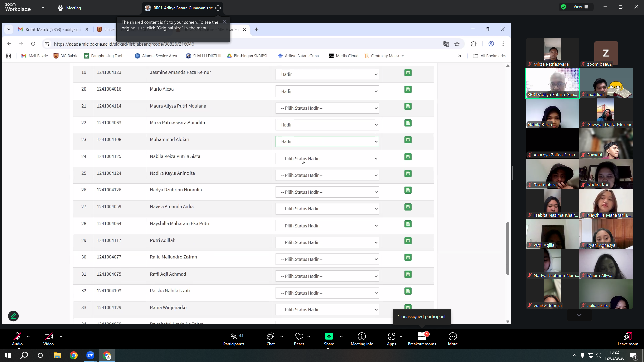Open Zoom React emoji menu
The width and height of the screenshot is (644, 362).
[299, 339]
